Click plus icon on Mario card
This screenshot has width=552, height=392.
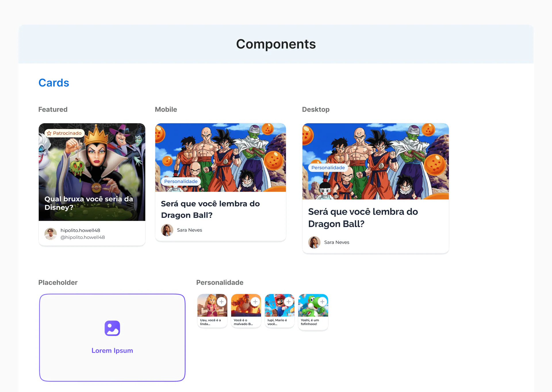tap(289, 302)
